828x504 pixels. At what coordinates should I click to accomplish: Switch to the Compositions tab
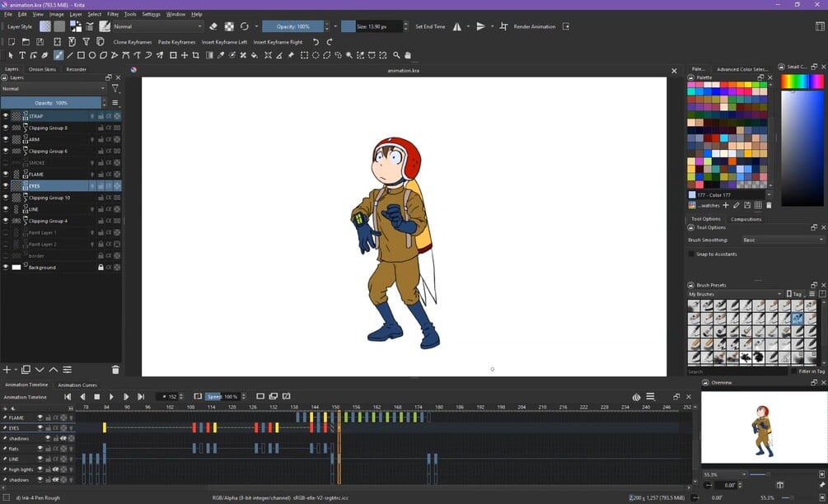[746, 219]
